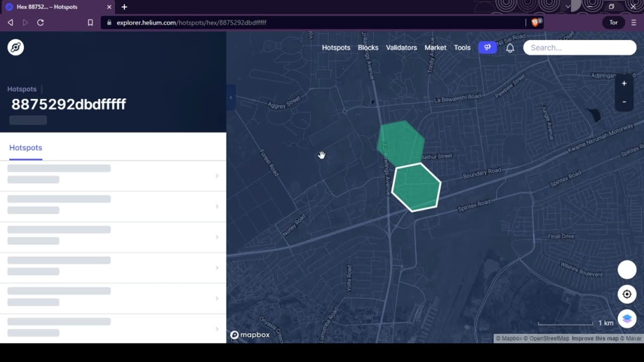Zoom in the map with plus button
This screenshot has height=362, width=644.
click(x=624, y=83)
